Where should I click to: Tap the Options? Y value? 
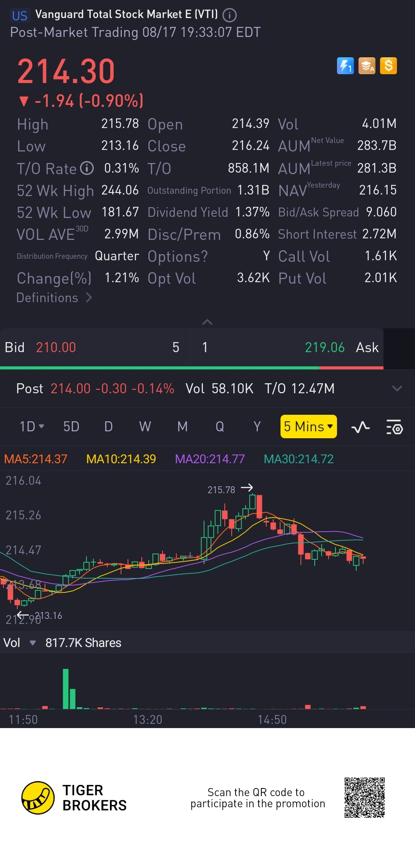(266, 256)
